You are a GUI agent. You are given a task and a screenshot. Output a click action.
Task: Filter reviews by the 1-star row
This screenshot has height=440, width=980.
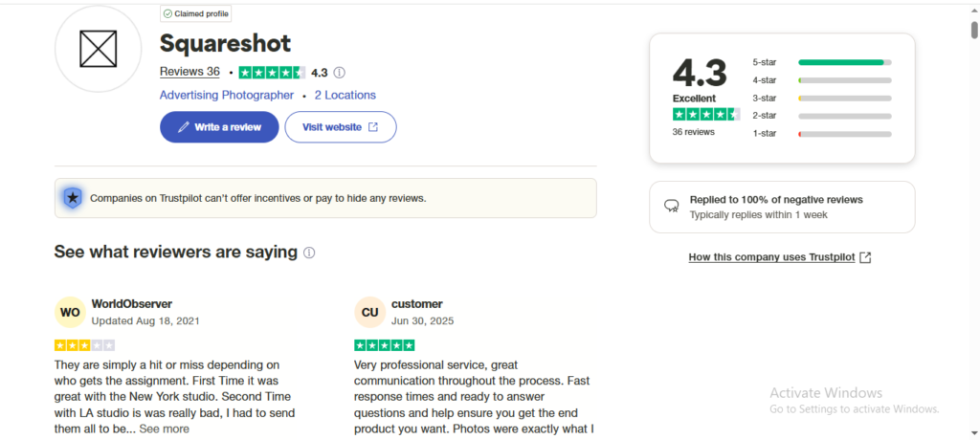[822, 134]
